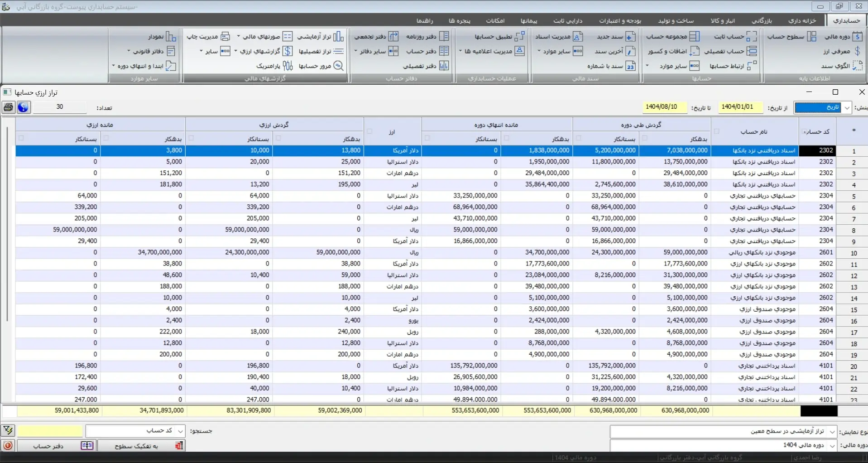Toggle checkbox in the ارز column header
The width and height of the screenshot is (868, 463).
click(369, 131)
